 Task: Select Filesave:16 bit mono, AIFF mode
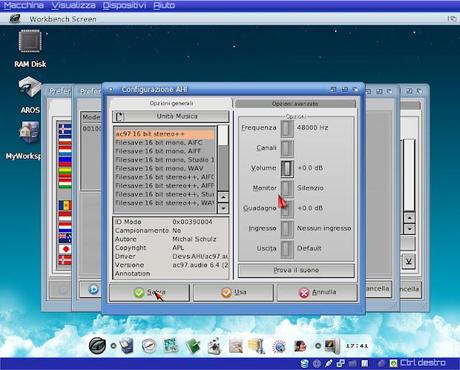165,151
